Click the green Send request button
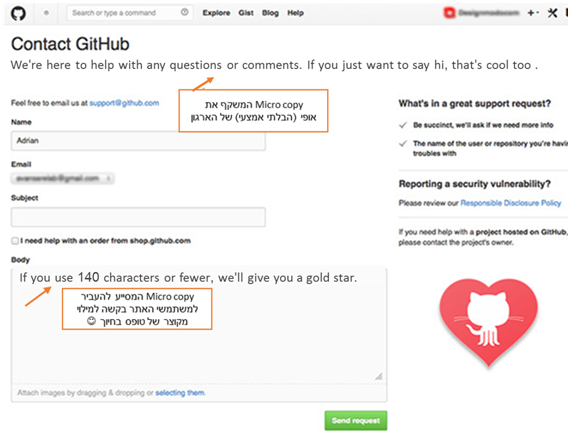Image resolution: width=568 pixels, height=433 pixels. [356, 421]
